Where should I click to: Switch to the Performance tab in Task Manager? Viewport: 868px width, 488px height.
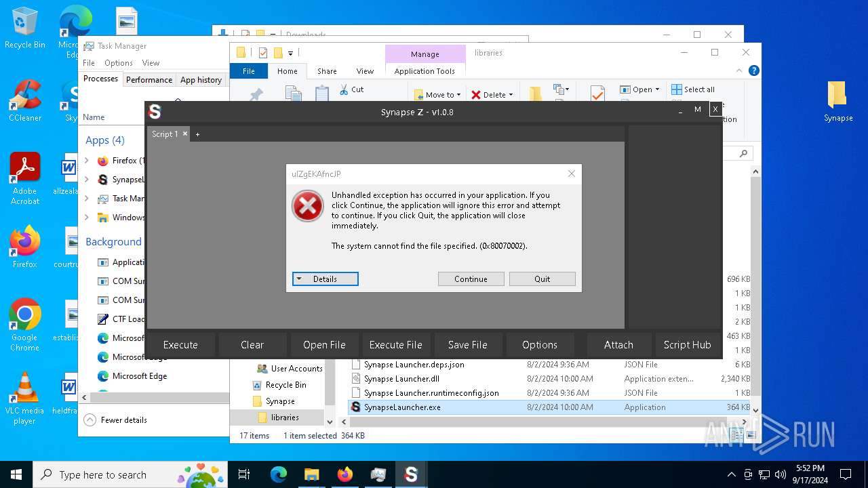[149, 80]
